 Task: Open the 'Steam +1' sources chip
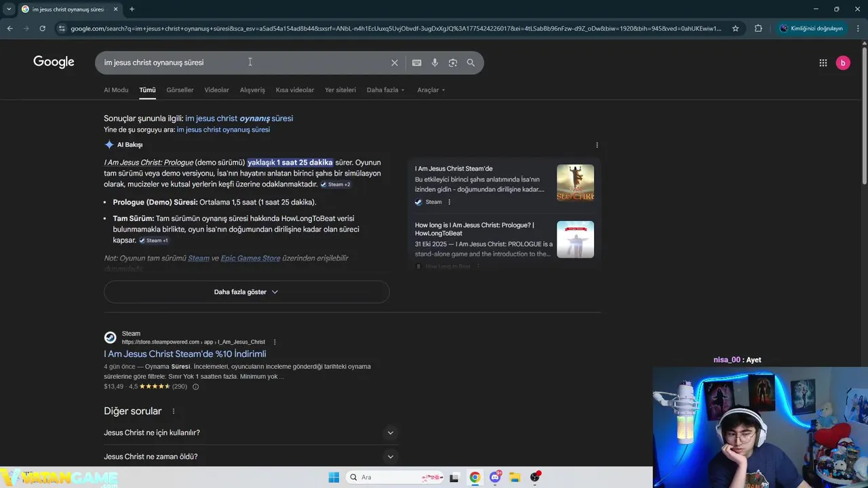pos(154,241)
